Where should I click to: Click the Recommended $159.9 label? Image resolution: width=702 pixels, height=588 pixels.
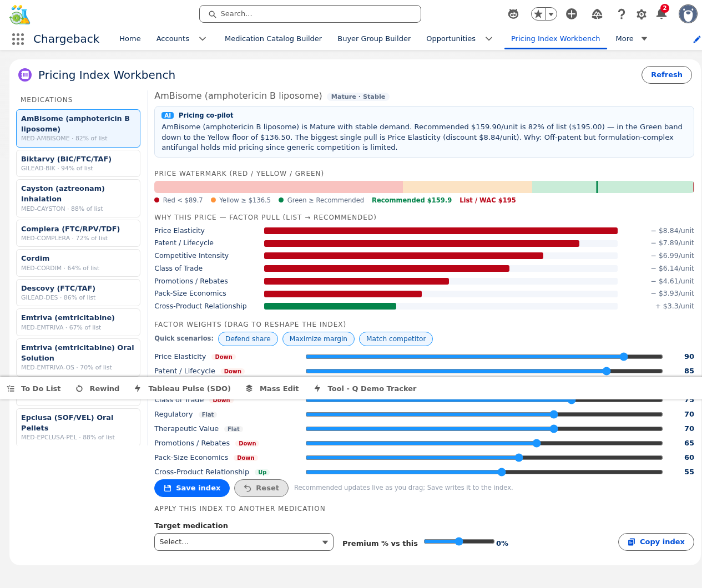click(412, 200)
